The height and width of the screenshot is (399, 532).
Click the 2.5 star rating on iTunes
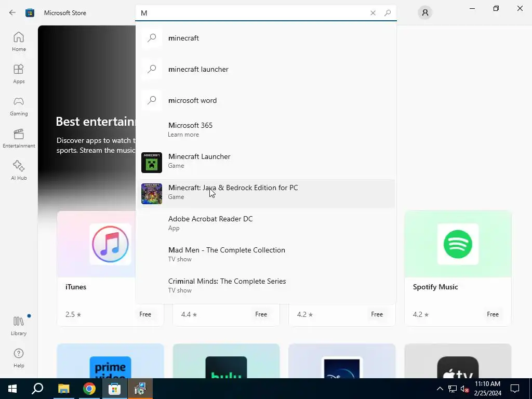click(73, 314)
